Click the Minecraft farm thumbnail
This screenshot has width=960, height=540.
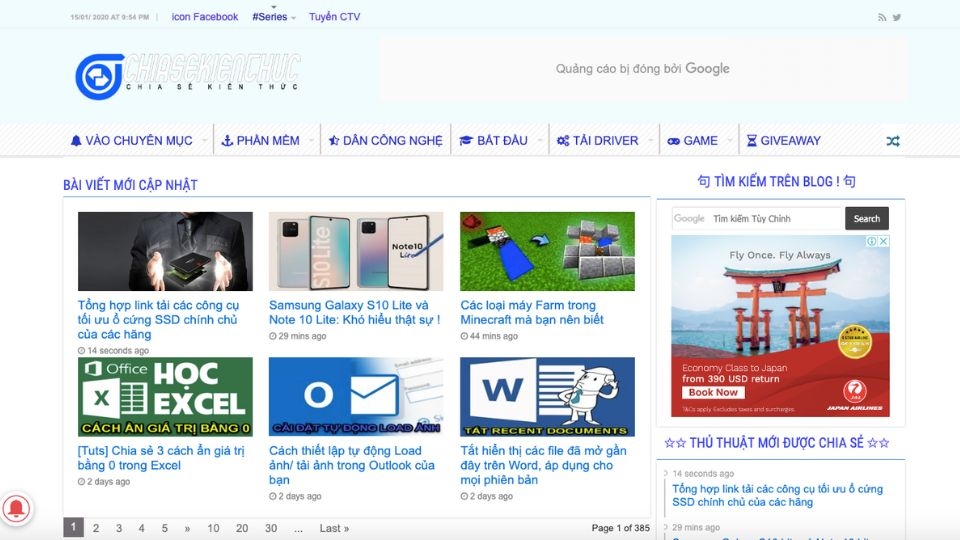pyautogui.click(x=547, y=251)
